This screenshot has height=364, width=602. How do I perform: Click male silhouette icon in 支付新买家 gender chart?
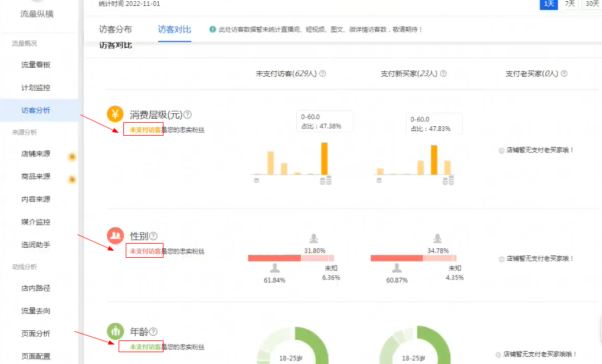tap(397, 268)
